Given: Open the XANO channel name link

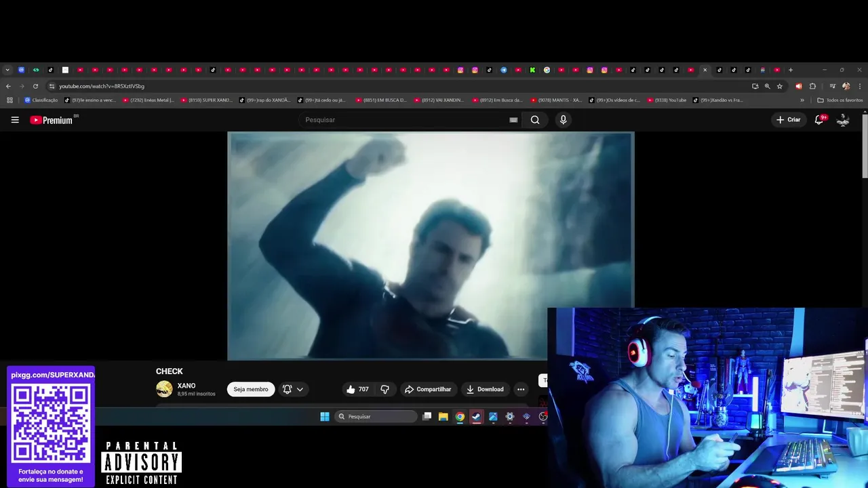Looking at the screenshot, I should pos(186,386).
